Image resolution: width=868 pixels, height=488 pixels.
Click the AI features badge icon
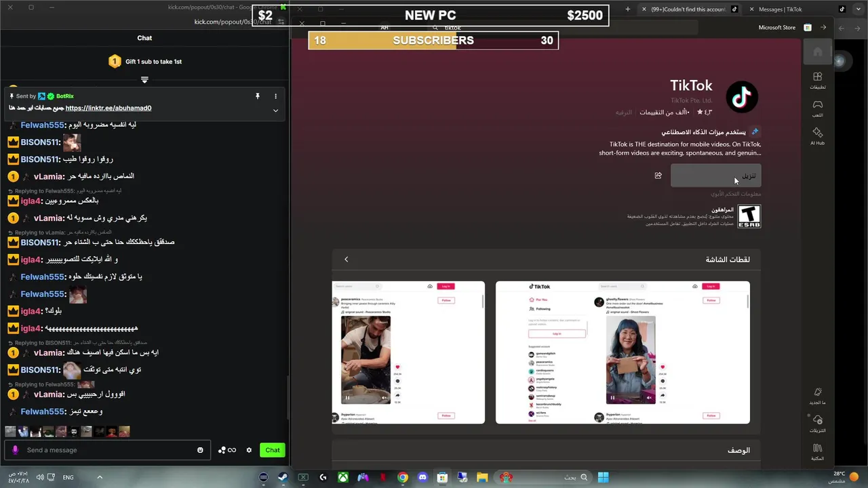pyautogui.click(x=755, y=132)
